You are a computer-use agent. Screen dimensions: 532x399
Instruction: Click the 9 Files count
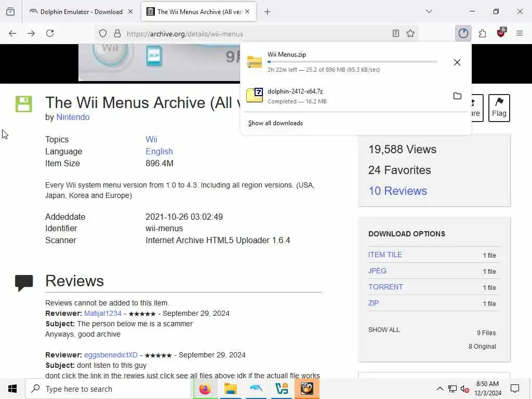tap(486, 333)
